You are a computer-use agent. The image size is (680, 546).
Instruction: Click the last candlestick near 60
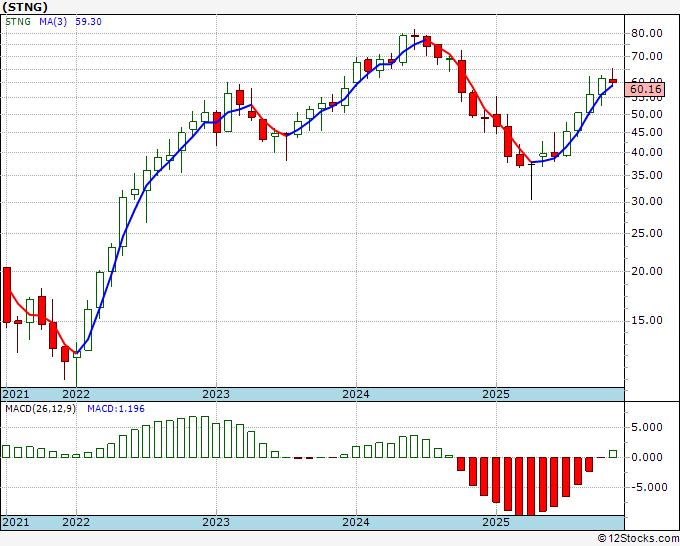(613, 81)
